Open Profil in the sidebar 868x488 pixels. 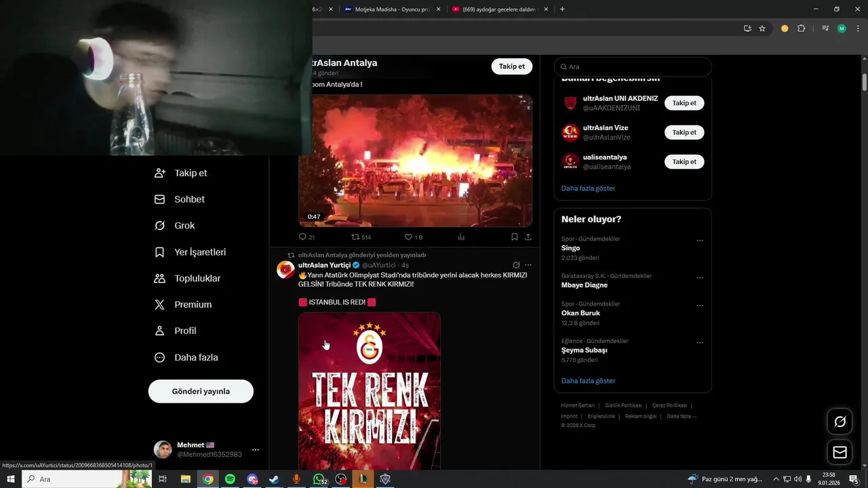(176, 331)
